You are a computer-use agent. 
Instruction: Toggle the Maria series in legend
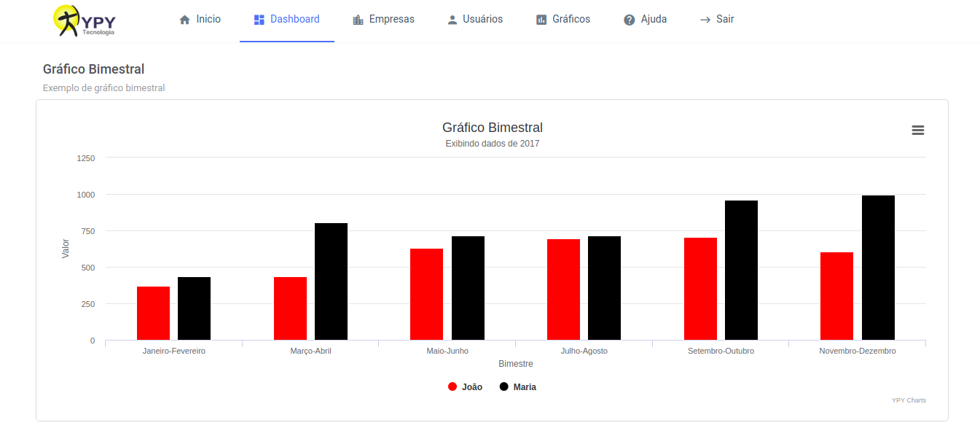click(x=517, y=387)
